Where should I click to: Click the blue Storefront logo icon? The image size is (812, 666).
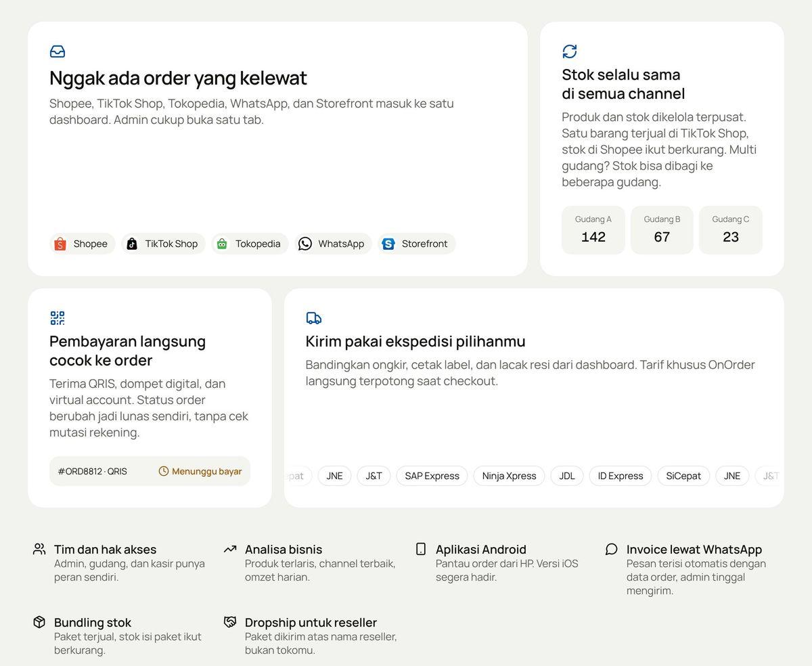[x=388, y=244]
